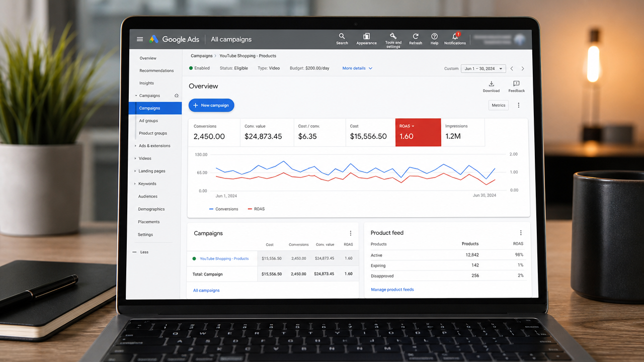Expand the Keywords sidebar section
Screen dimensions: 644x362
click(135, 184)
